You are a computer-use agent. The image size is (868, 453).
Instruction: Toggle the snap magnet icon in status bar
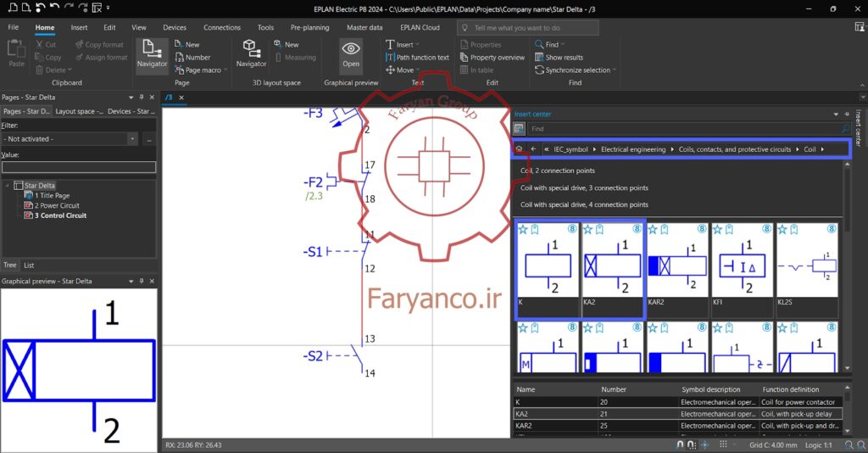coord(681,445)
